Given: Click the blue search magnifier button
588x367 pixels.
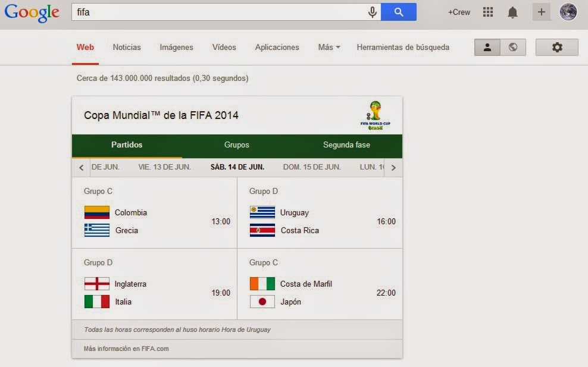Looking at the screenshot, I should [x=399, y=12].
